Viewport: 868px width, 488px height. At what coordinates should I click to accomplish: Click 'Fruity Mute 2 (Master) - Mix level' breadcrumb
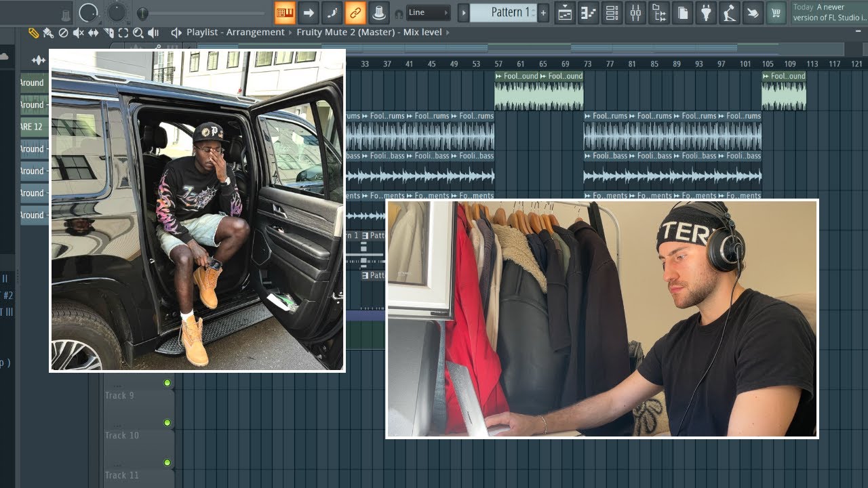coord(369,33)
